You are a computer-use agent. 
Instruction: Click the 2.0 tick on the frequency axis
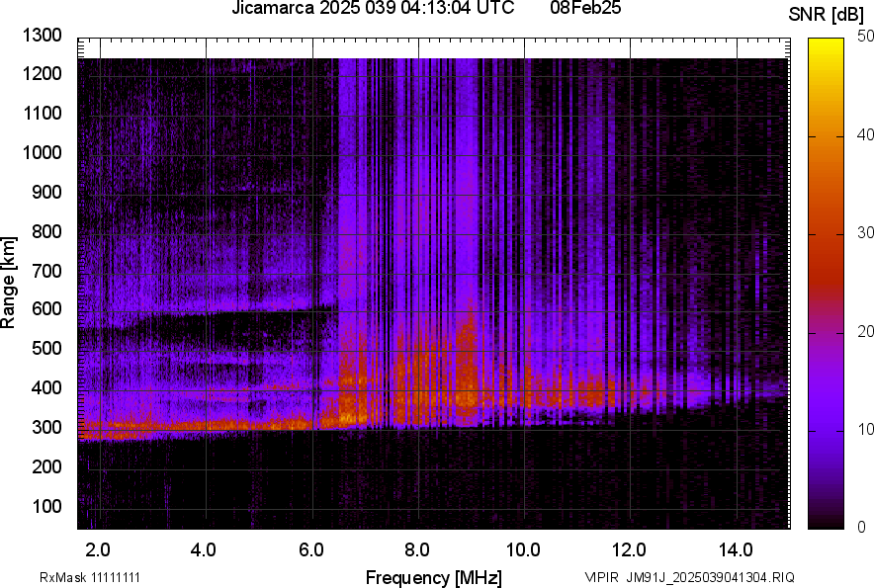(x=98, y=549)
